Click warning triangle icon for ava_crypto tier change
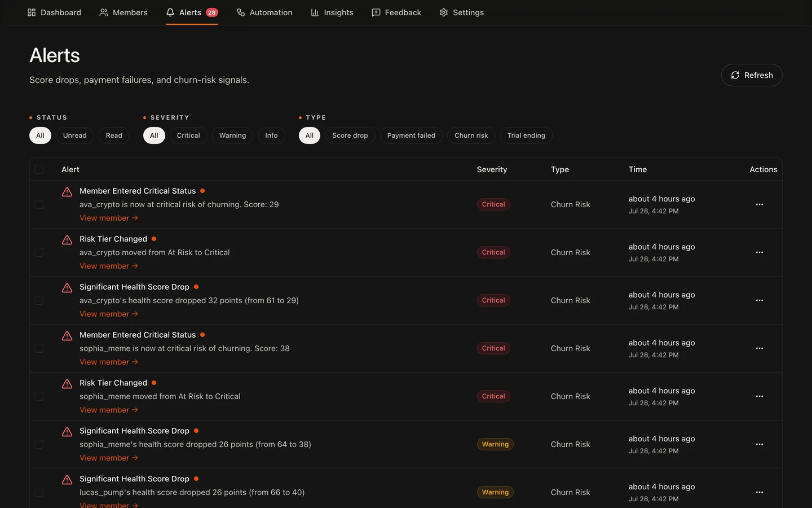Viewport: 812px width, 508px height. [x=67, y=240]
